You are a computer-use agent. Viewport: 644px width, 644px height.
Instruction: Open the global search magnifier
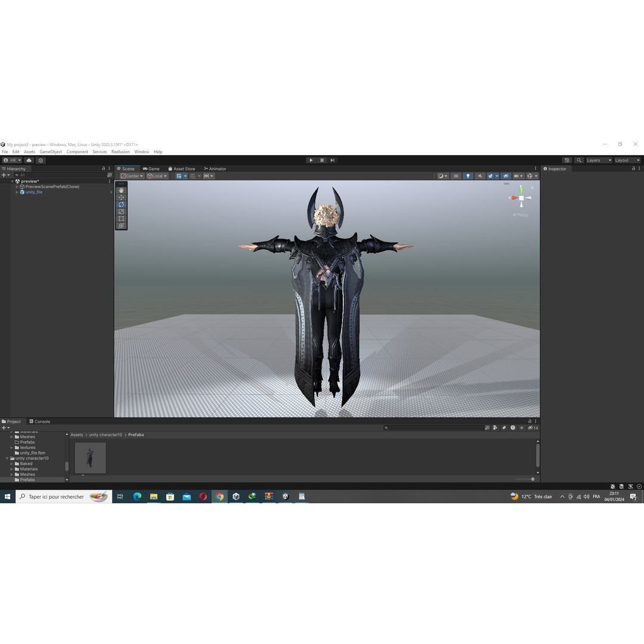(x=578, y=160)
